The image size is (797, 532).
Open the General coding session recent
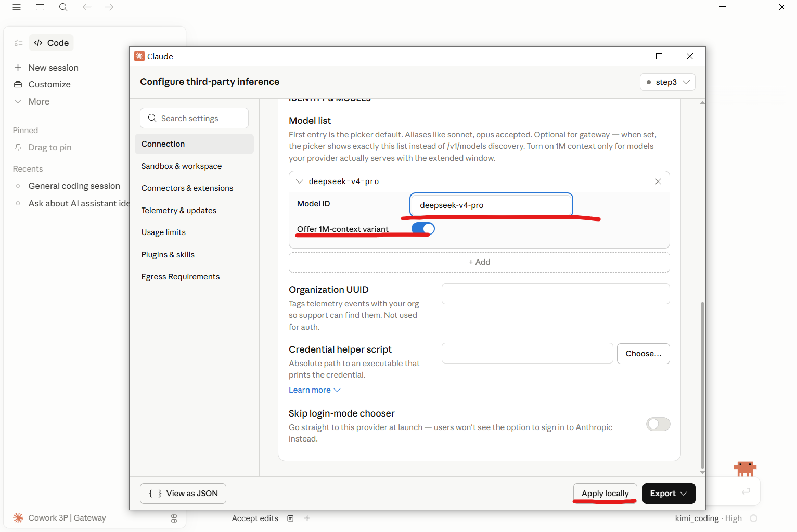(x=74, y=186)
